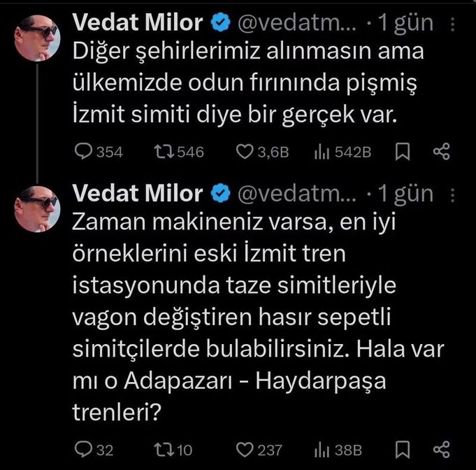View analytics of the 38B views tweet
This screenshot has width=476, height=470.
pyautogui.click(x=324, y=449)
